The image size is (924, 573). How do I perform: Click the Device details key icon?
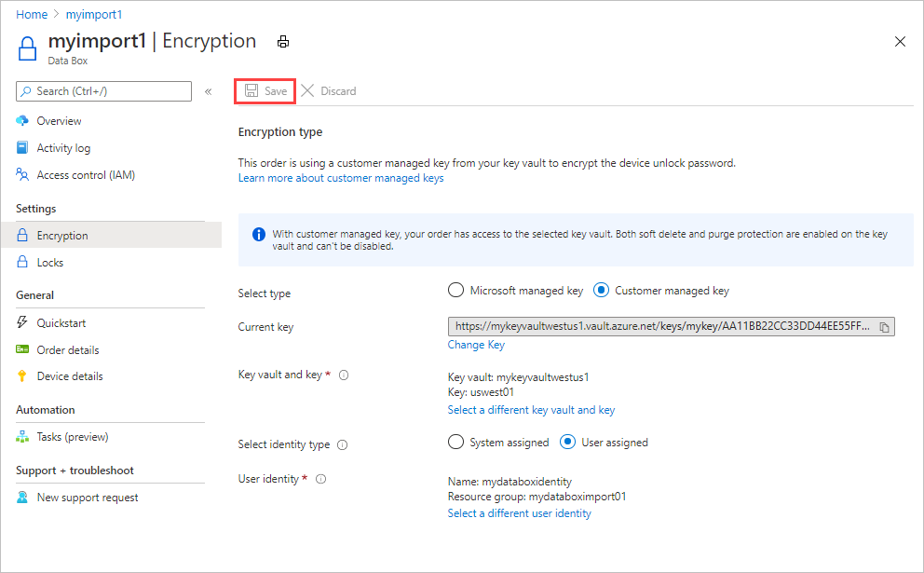coord(22,376)
